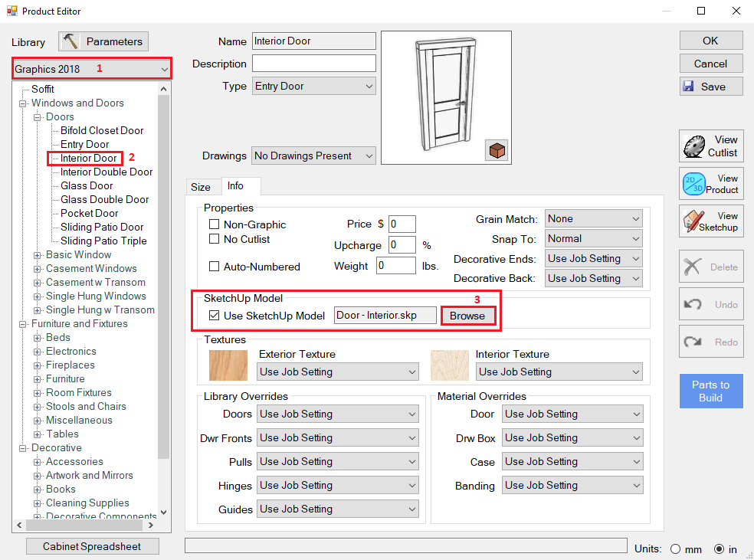Open Parameters via the hammer icon
Viewport: 754px width, 560px height.
click(x=71, y=41)
